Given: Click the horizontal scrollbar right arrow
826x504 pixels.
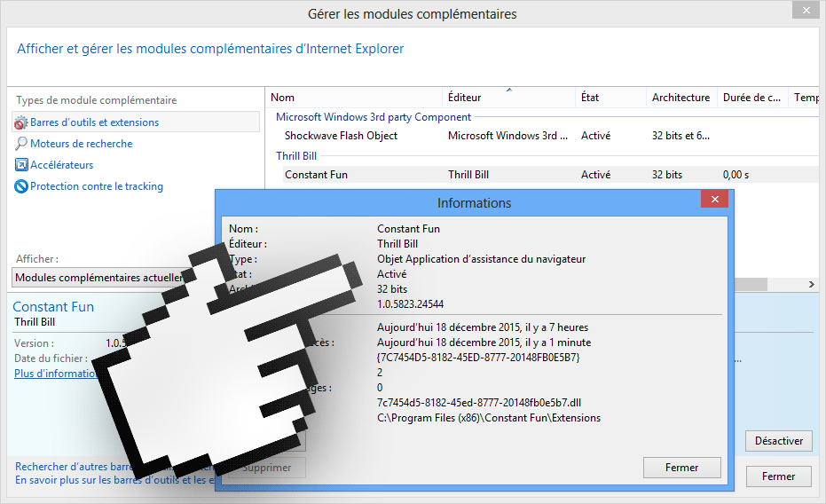Looking at the screenshot, I should (x=811, y=285).
